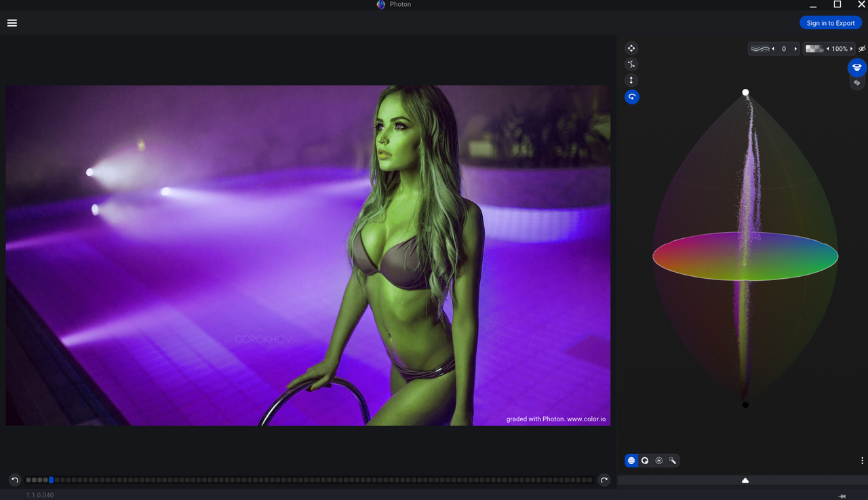Select the magic wand picker tool

(673, 461)
